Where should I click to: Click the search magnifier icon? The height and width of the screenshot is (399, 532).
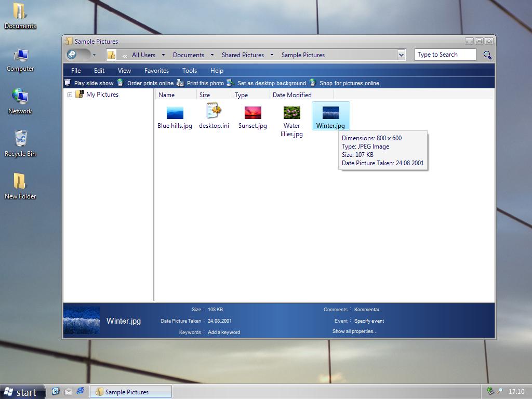(487, 55)
